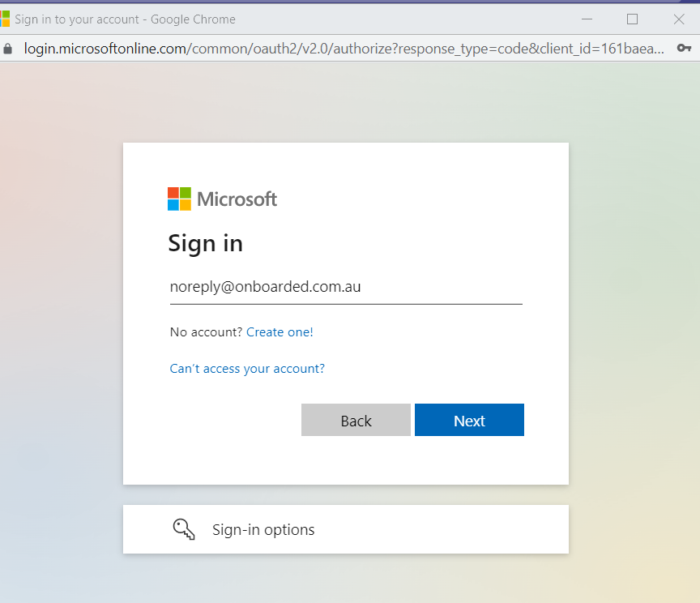Open the 'Sign-in options' label

pyautogui.click(x=263, y=530)
